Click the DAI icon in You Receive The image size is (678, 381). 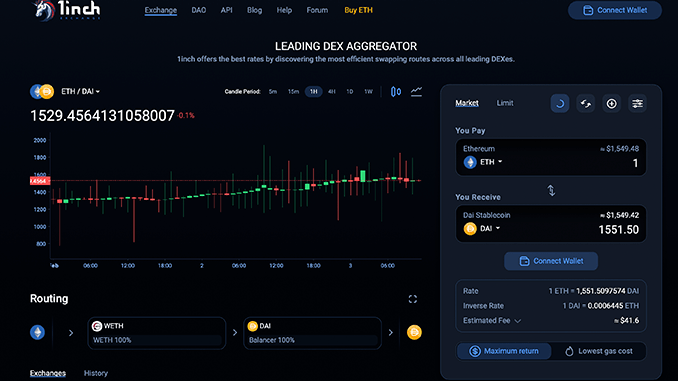[x=470, y=229]
